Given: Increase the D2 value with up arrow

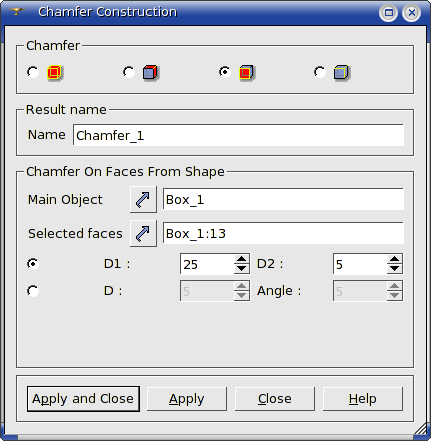Looking at the screenshot, I should point(395,259).
